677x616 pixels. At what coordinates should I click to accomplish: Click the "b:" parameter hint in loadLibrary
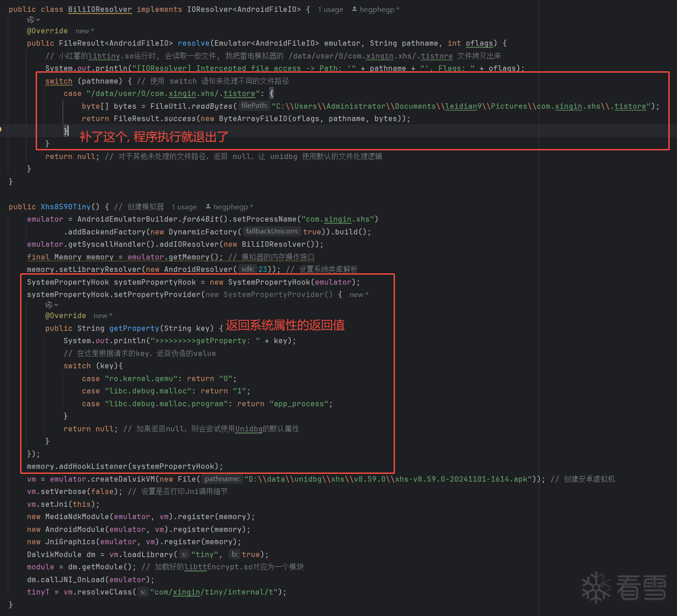coord(235,554)
